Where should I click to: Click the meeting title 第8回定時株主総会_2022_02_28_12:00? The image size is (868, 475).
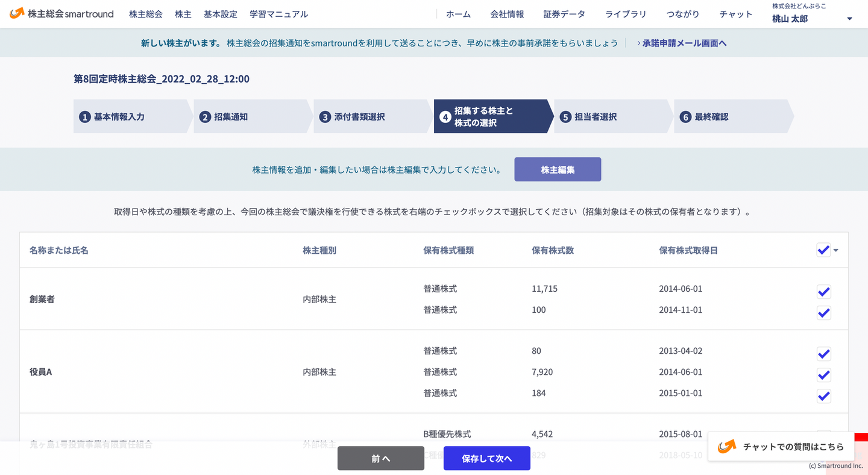point(162,79)
